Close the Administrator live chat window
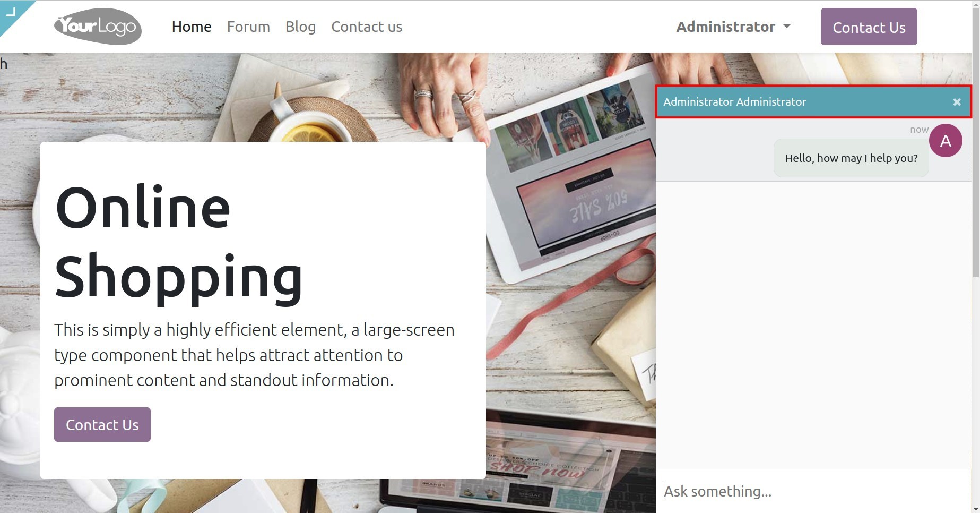Image resolution: width=980 pixels, height=513 pixels. (x=957, y=102)
